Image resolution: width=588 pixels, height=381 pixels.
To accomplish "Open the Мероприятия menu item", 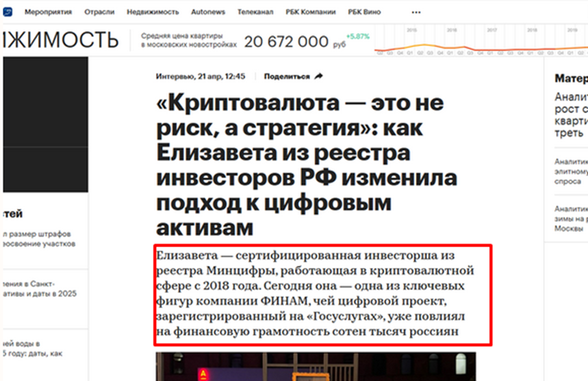I will (x=48, y=11).
